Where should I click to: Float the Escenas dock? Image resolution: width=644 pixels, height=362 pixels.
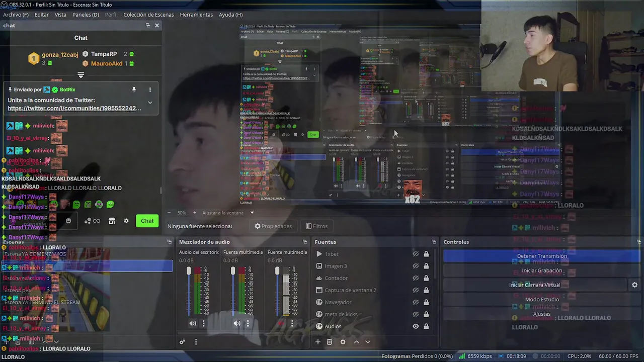coord(169,242)
